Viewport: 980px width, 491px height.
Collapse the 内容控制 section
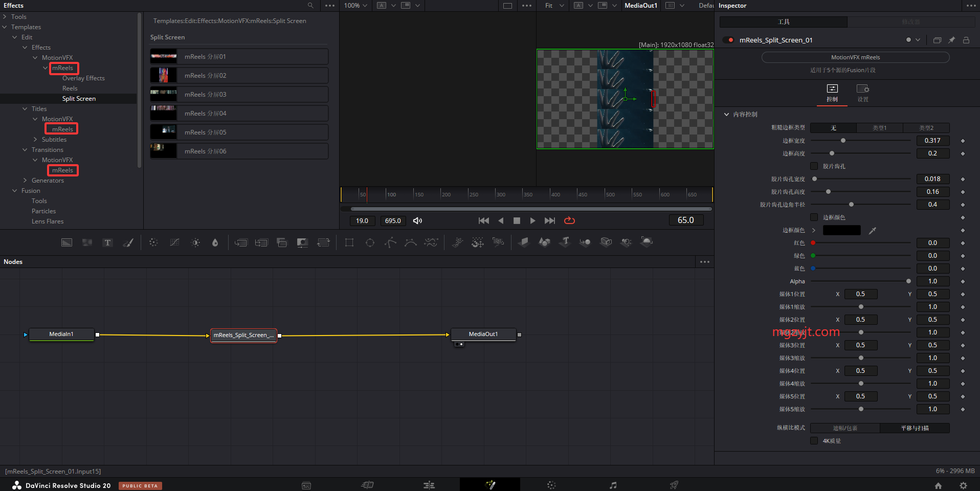click(726, 115)
